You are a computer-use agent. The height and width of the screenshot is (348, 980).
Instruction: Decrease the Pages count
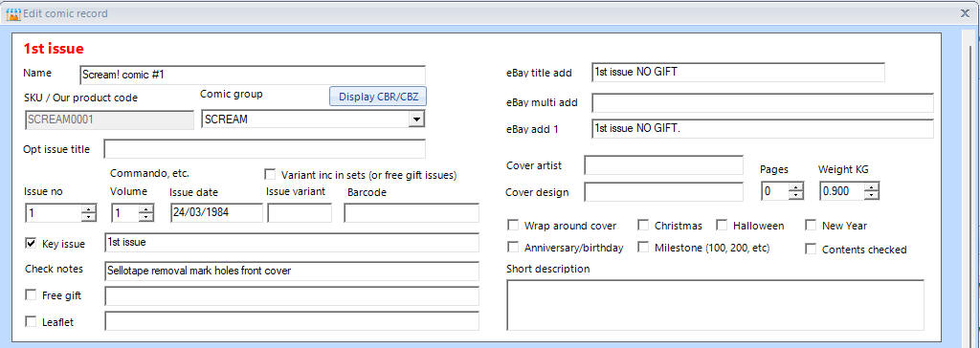pos(795,195)
